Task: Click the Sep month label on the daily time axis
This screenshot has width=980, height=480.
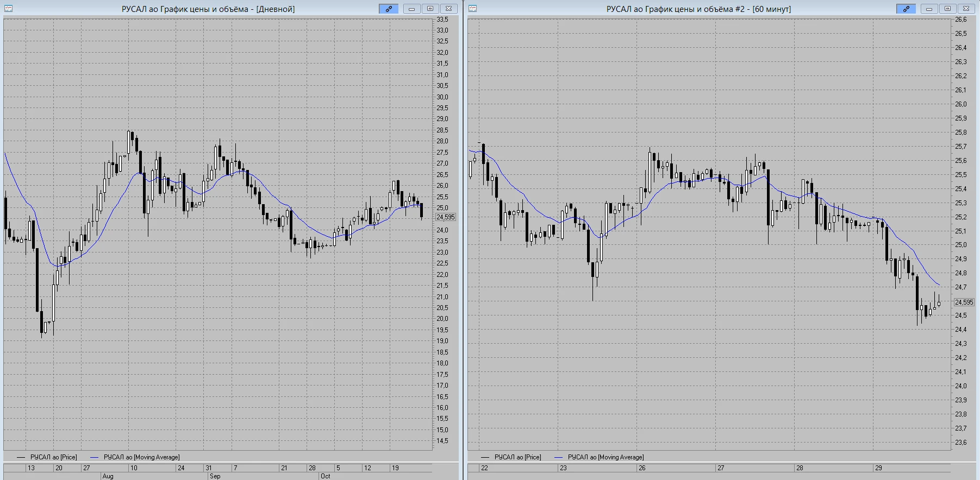Action: [x=215, y=476]
